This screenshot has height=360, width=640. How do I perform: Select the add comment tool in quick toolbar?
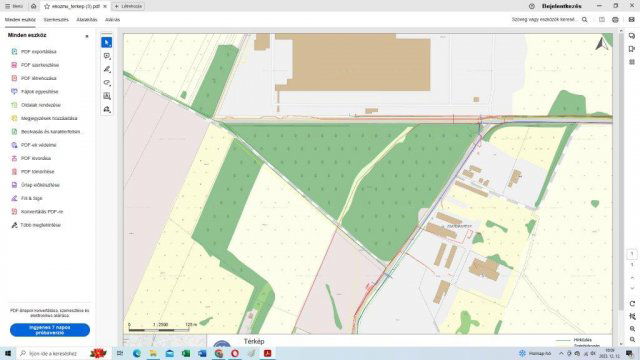point(107,56)
